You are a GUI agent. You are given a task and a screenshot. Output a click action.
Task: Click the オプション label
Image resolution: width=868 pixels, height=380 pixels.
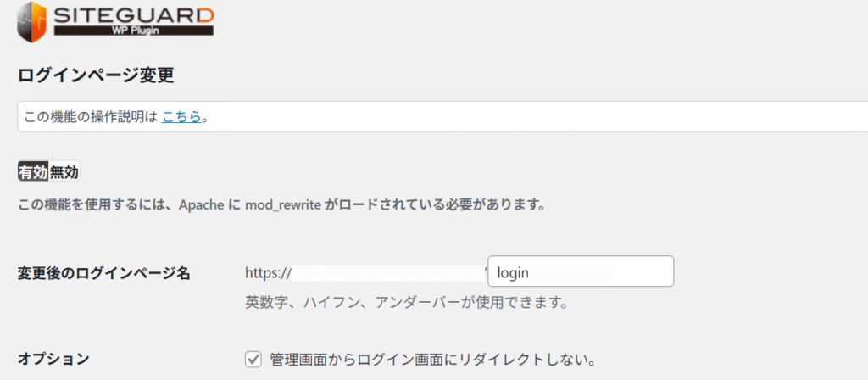(x=53, y=359)
